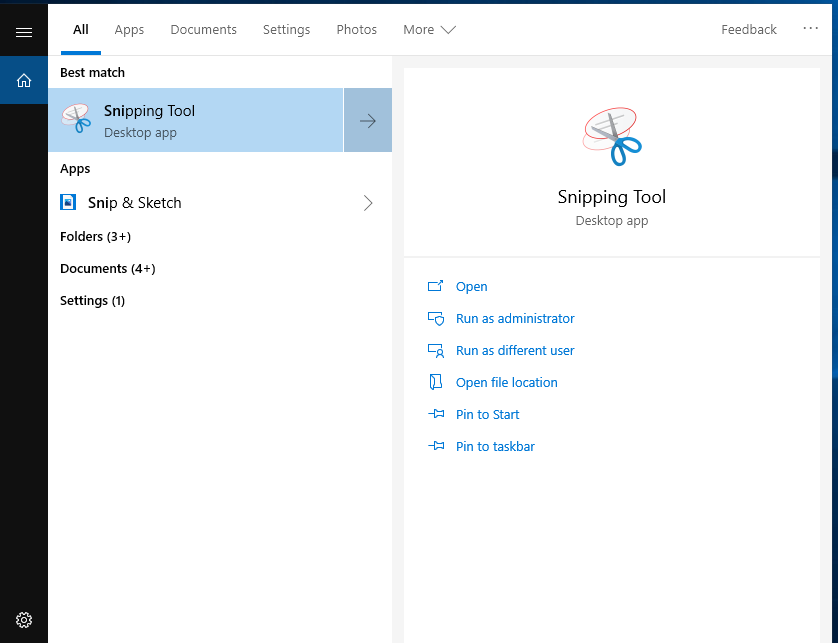Click the Run as administrator shield icon
This screenshot has width=838, height=643.
point(436,319)
